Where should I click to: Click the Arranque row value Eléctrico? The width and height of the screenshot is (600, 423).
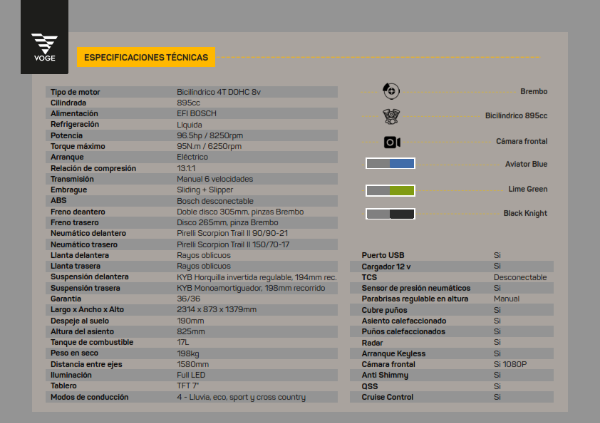tap(192, 157)
